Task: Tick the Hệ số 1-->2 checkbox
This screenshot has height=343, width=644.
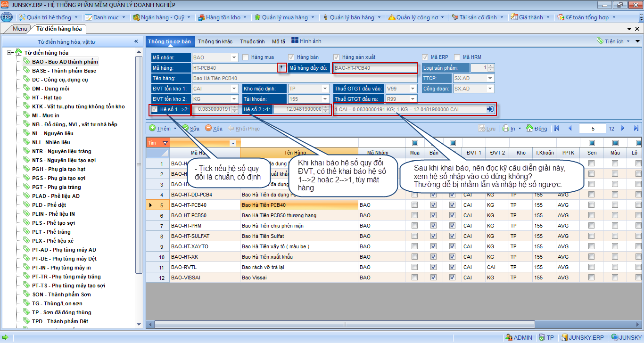Action: click(155, 109)
